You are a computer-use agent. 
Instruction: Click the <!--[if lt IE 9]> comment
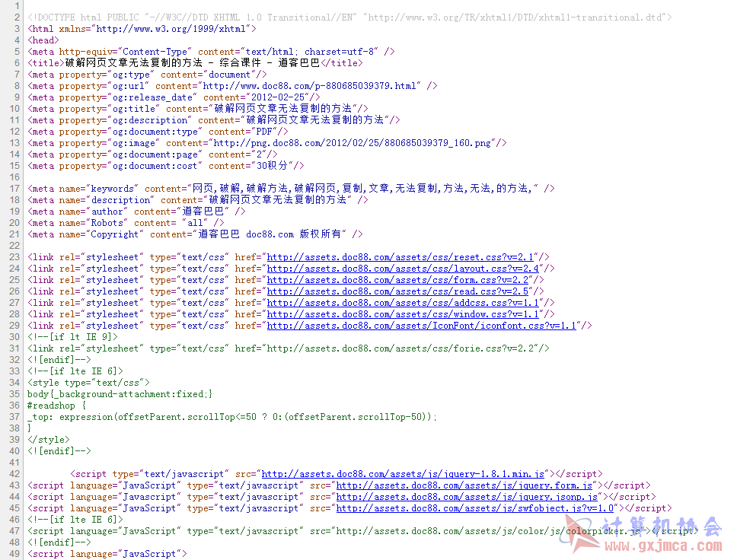(x=72, y=337)
